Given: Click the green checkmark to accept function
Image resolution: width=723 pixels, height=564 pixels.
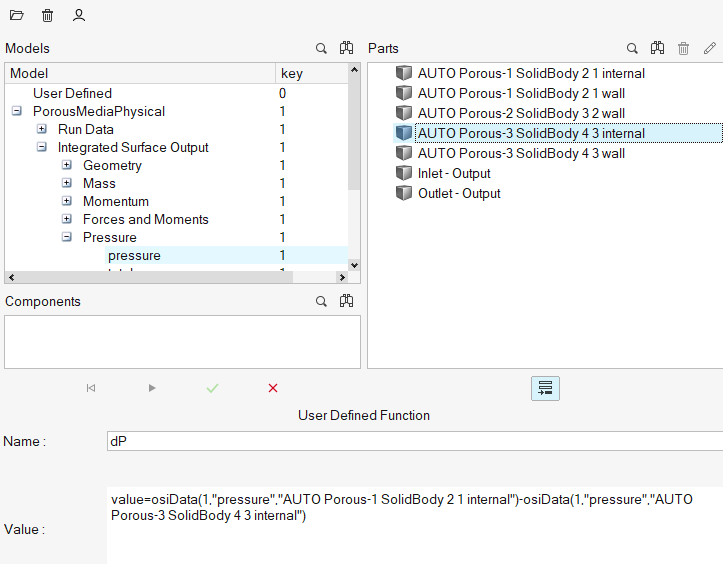Looking at the screenshot, I should point(212,388).
